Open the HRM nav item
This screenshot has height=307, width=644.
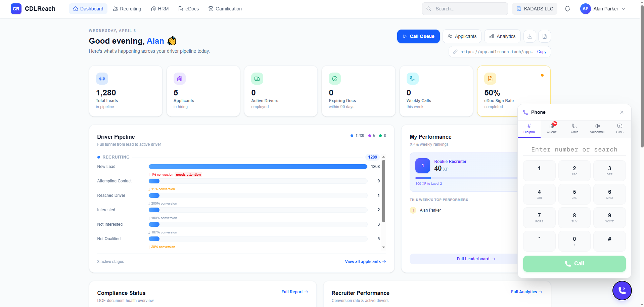(160, 9)
